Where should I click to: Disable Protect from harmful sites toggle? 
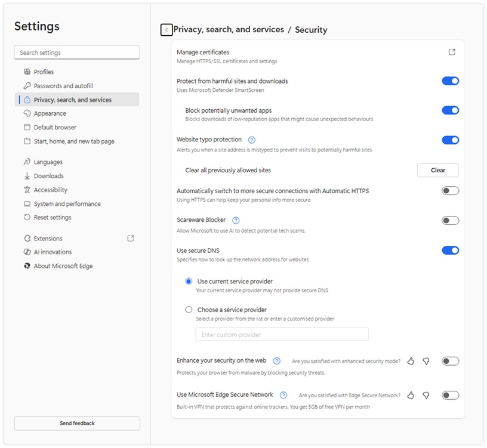450,81
